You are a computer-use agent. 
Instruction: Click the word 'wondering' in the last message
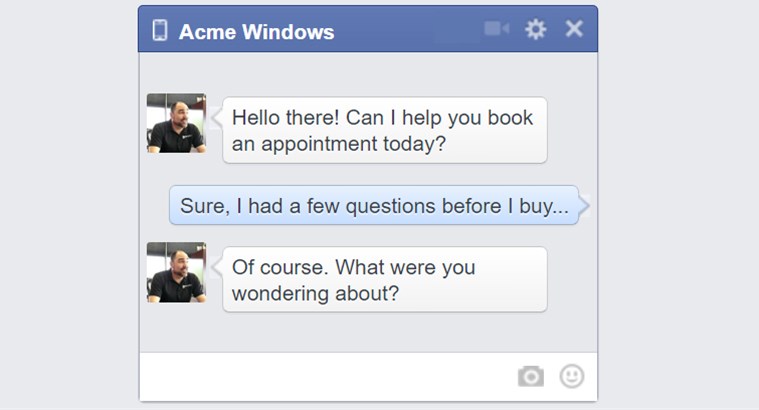[280, 293]
